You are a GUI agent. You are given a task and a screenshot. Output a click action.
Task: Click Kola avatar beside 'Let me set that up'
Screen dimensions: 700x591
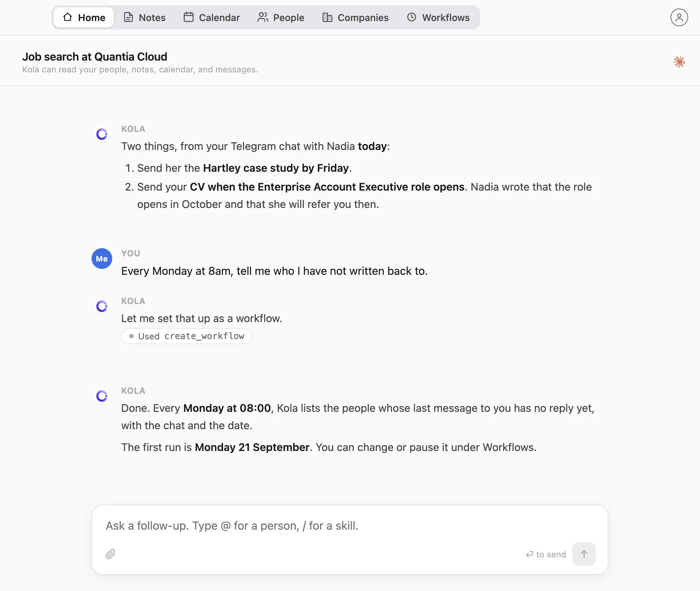tap(102, 306)
